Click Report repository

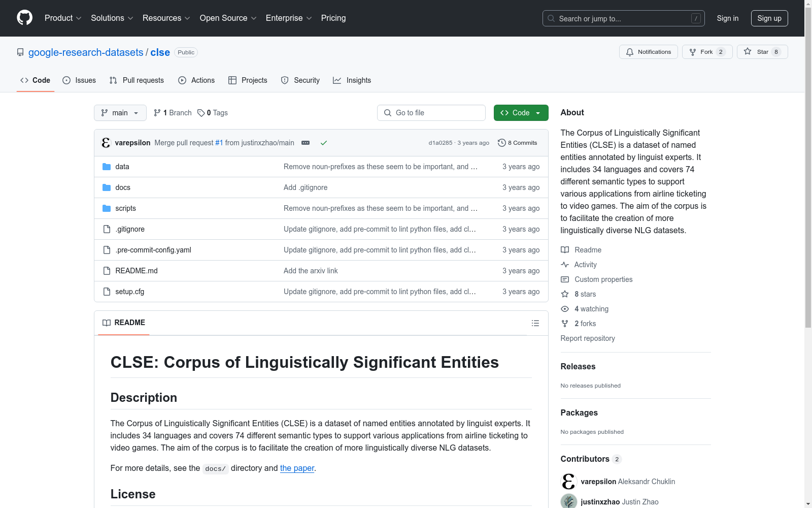(588, 338)
